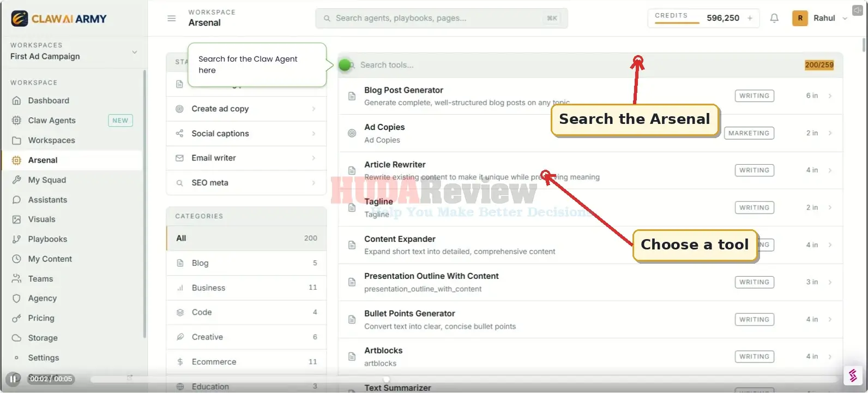Click the document icon beside Bullet Points Generator

pos(352,319)
